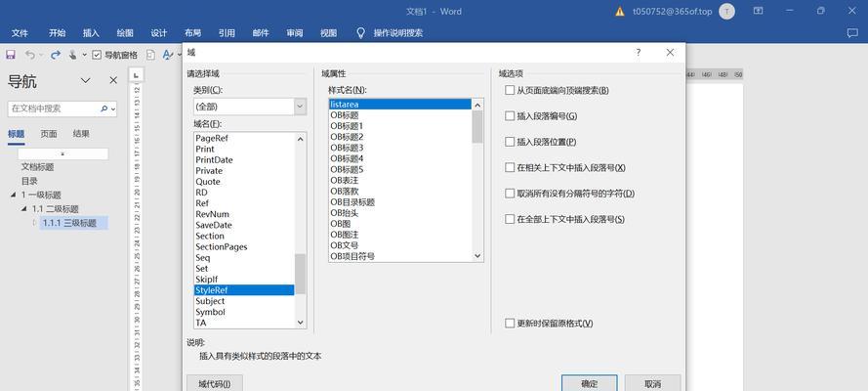
Task: Click the 确定 button
Action: click(590, 383)
